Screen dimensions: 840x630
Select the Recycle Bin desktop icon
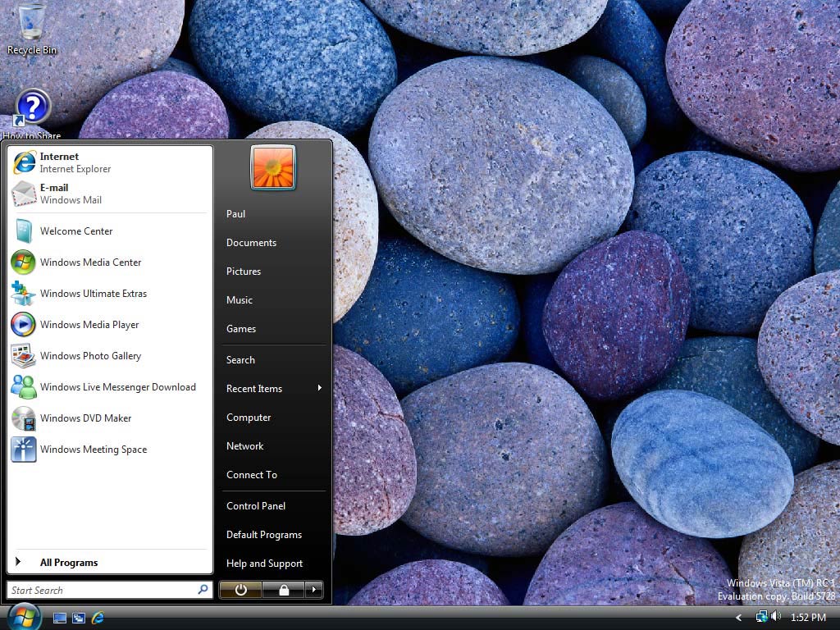[x=32, y=30]
